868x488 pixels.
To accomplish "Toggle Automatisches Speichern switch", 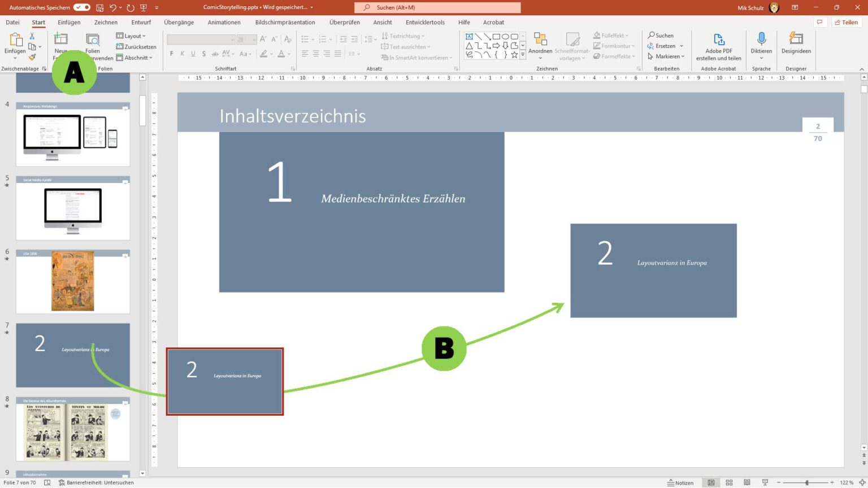I will point(82,7).
